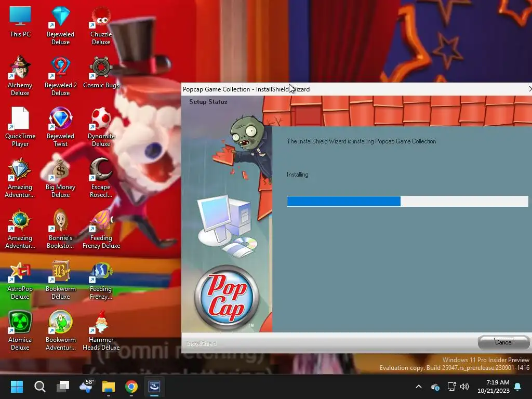This screenshot has width=532, height=399.
Task: Click the installation progress bar
Action: tap(407, 201)
